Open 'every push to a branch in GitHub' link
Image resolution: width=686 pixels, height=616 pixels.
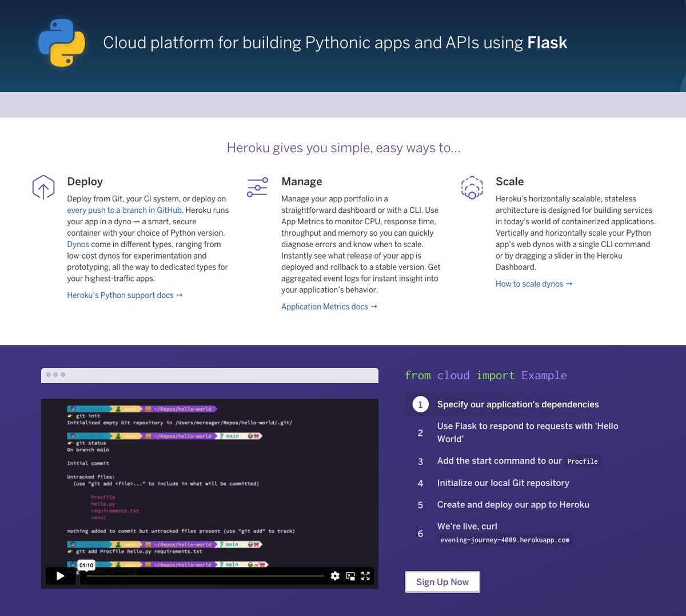click(x=125, y=210)
